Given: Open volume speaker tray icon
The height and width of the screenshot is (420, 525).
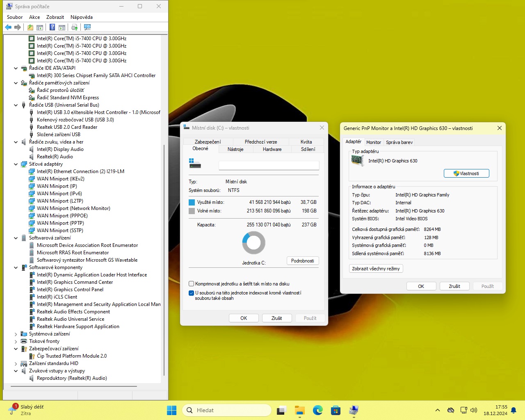Looking at the screenshot, I should (x=474, y=410).
